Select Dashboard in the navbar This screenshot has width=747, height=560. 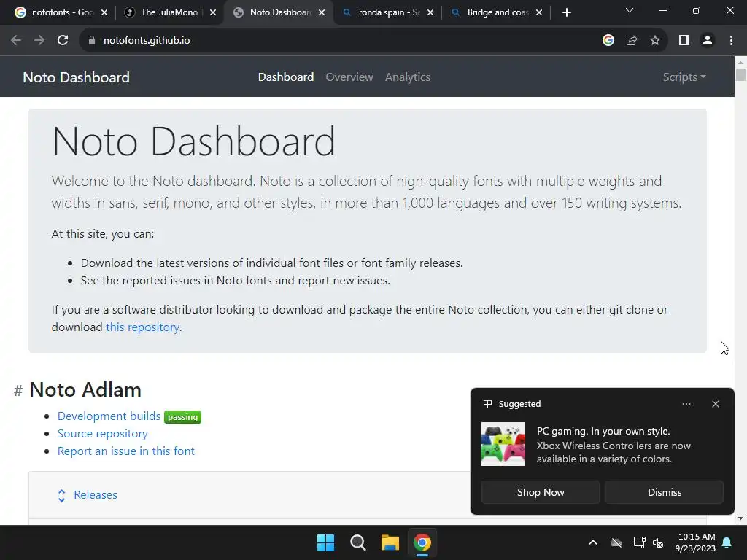coord(286,77)
